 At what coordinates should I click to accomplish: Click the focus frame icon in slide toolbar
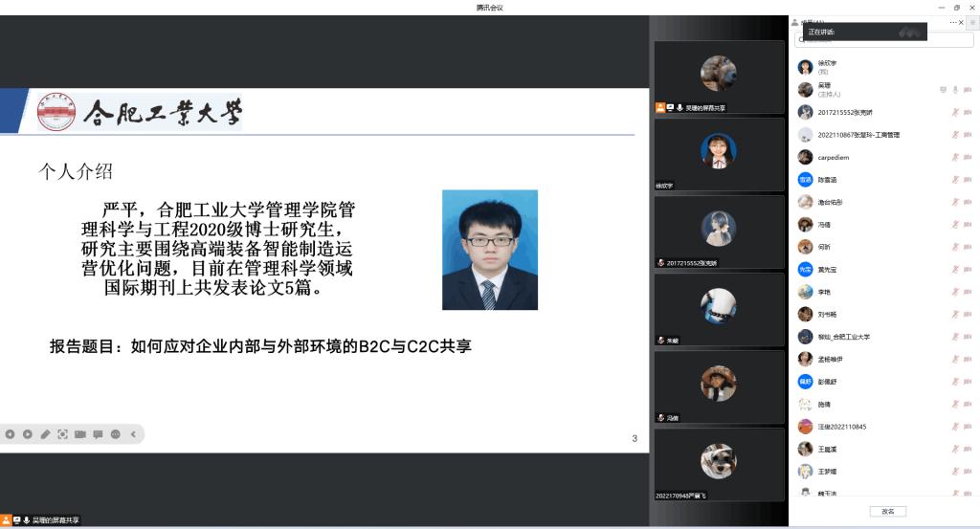point(63,434)
